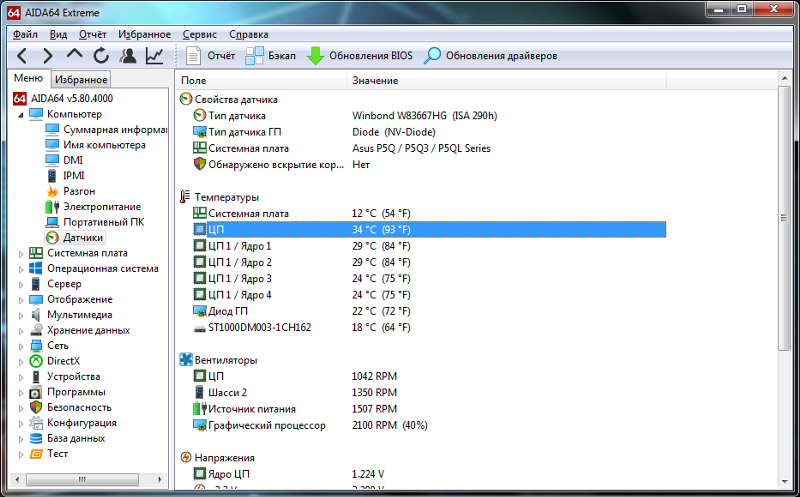Open the graph chart toolbar icon
This screenshot has width=800, height=497.
point(154,56)
